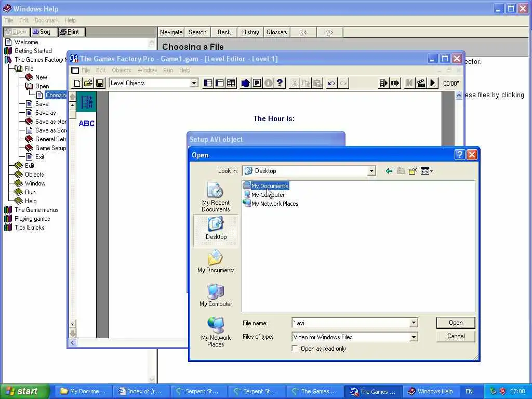Click the blue pentagon toolbar icon
Viewport: 532px width, 399px height.
click(x=246, y=83)
